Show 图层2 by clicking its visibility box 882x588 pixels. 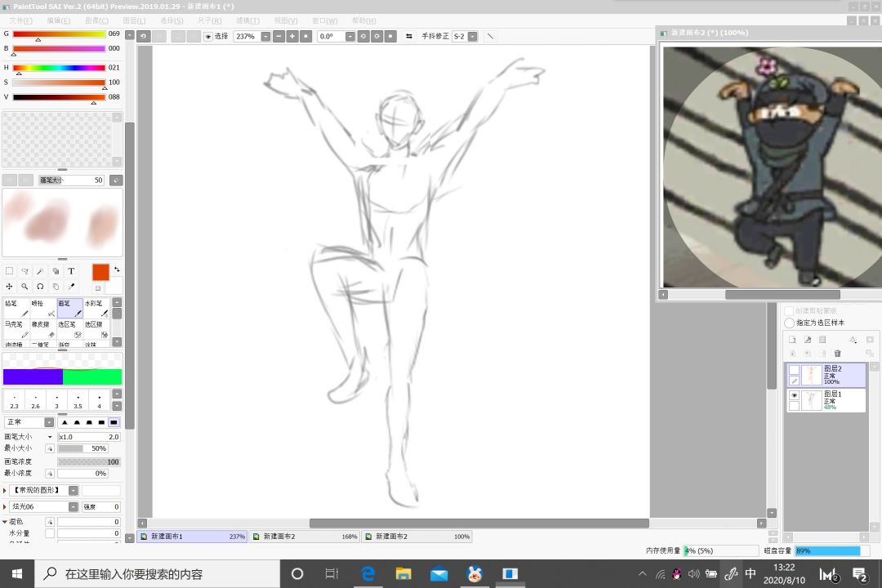click(x=794, y=370)
